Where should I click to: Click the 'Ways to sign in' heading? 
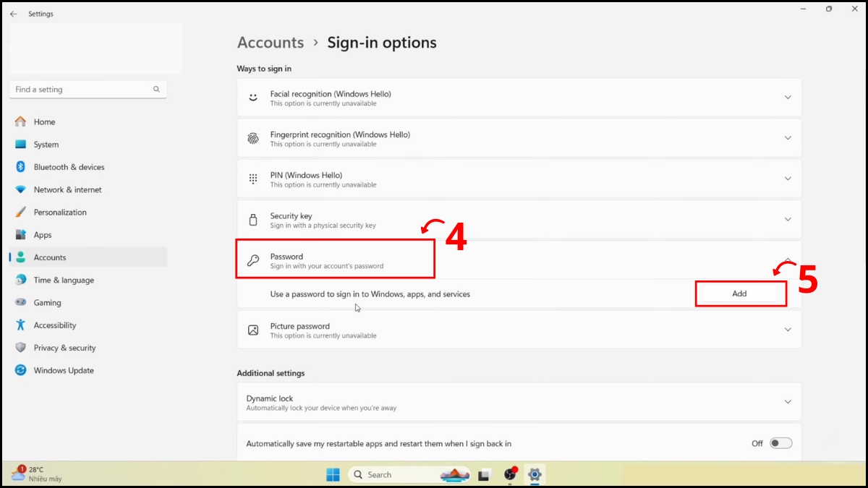click(x=264, y=69)
